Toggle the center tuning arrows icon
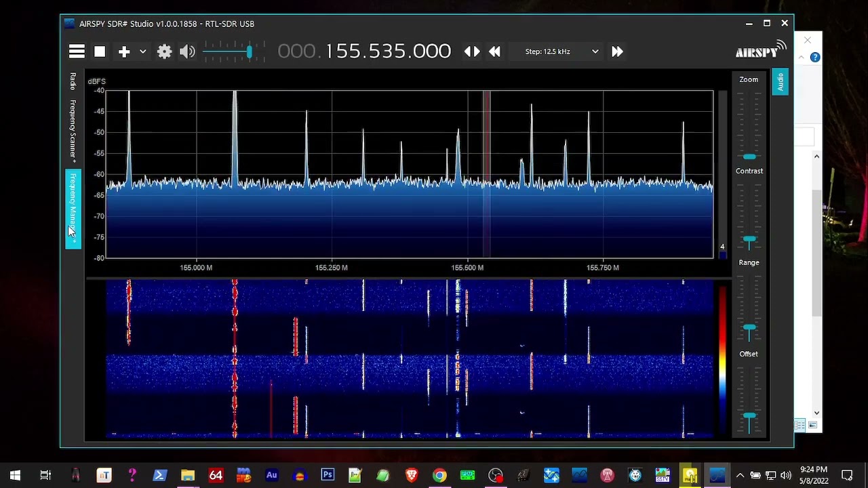Viewport: 868px width, 488px height. (x=472, y=52)
